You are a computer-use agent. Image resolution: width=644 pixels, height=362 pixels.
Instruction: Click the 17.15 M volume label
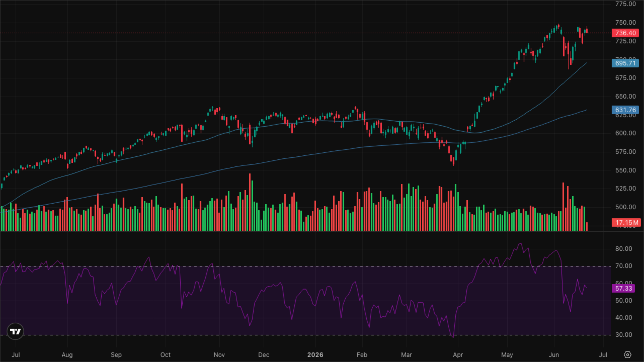click(x=626, y=222)
